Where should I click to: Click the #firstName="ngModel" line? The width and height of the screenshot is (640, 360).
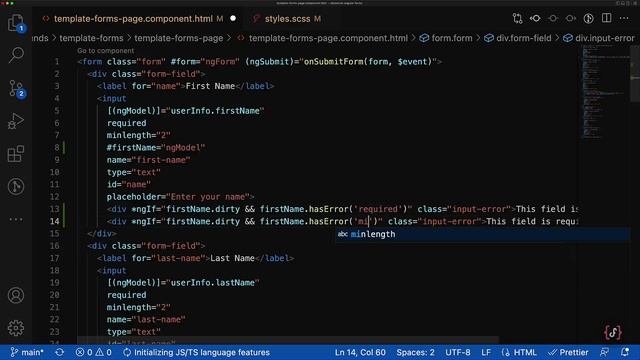(156, 147)
